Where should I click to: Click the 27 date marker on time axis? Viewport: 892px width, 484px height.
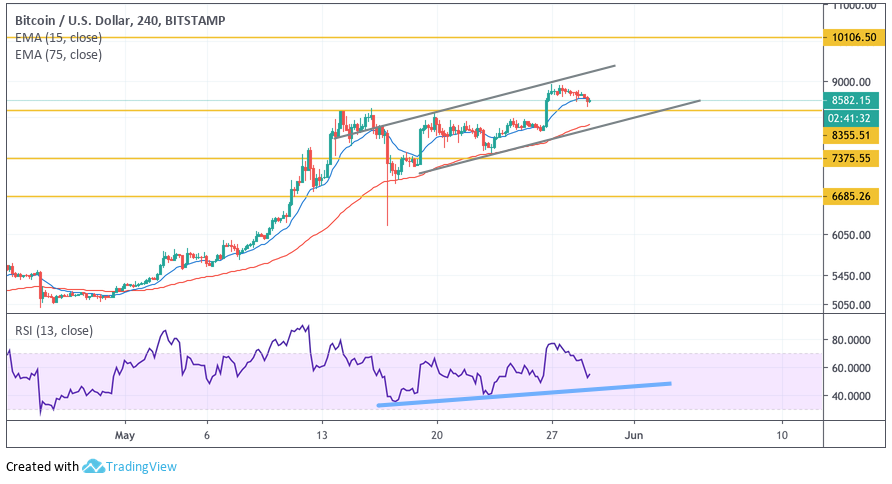(552, 436)
